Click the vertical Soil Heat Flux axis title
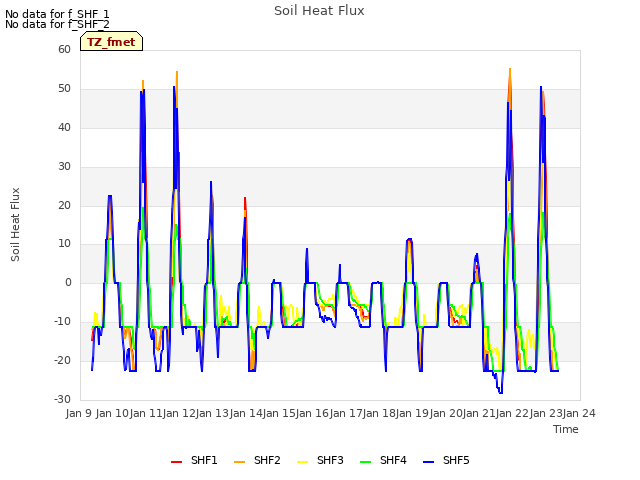This screenshot has height=480, width=640. tap(15, 224)
